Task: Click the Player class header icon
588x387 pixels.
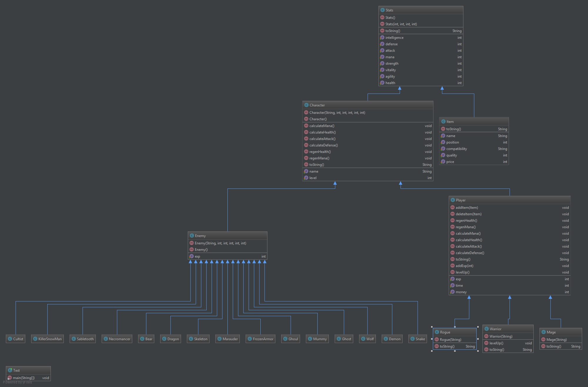Action: click(x=453, y=200)
